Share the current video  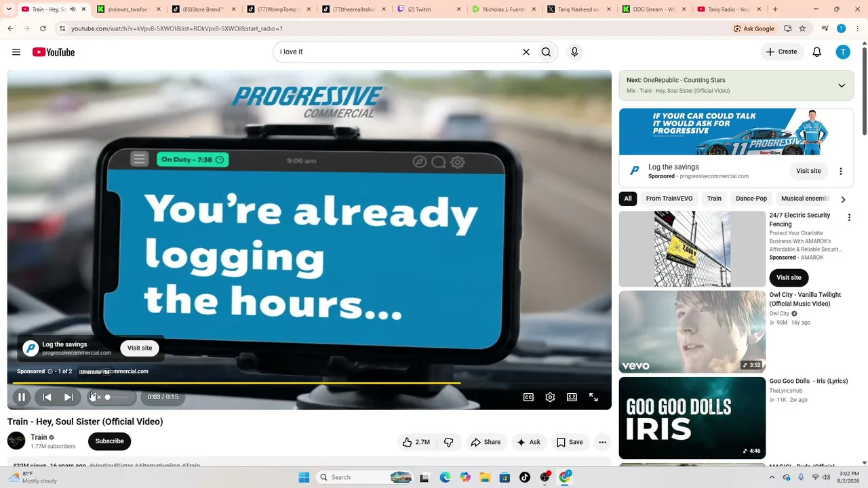tap(486, 442)
